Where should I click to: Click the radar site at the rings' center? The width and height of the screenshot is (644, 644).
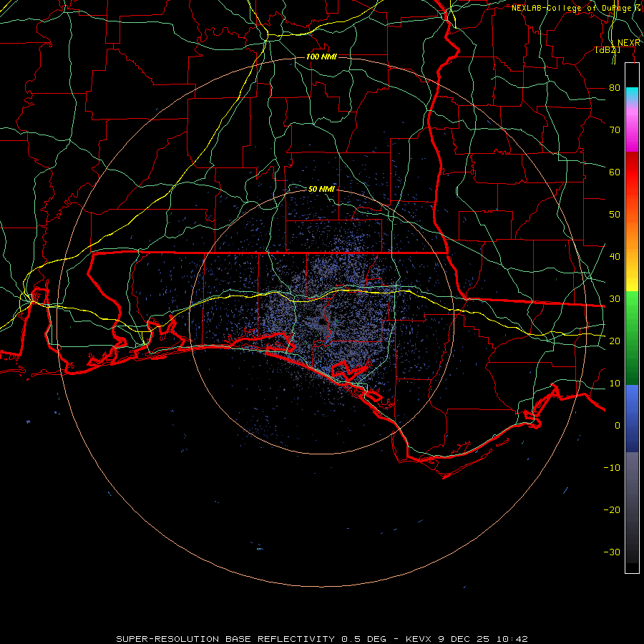point(323,323)
